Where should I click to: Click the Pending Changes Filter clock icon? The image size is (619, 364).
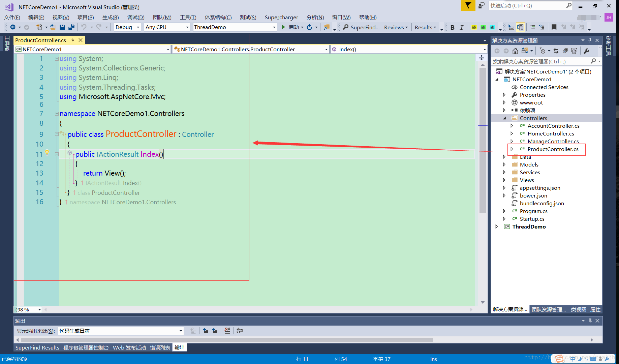542,51
